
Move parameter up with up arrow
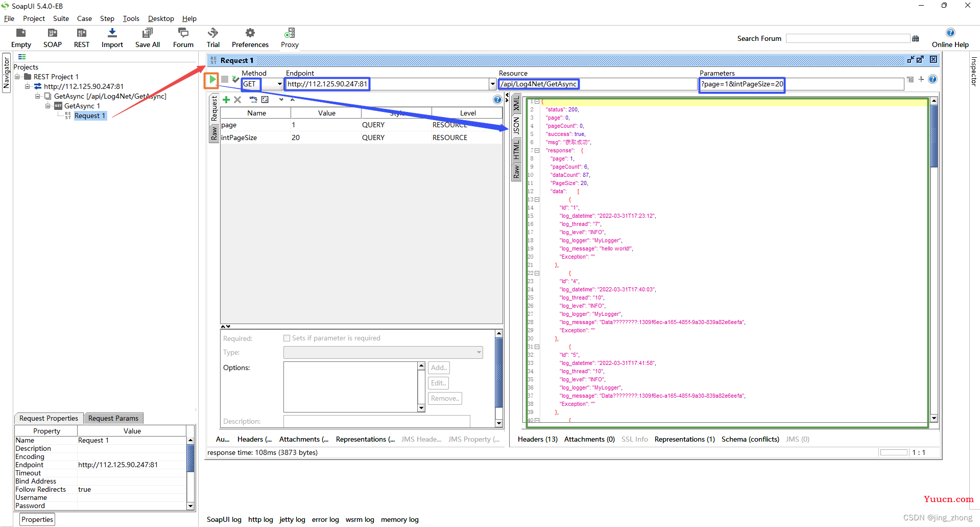tap(293, 100)
